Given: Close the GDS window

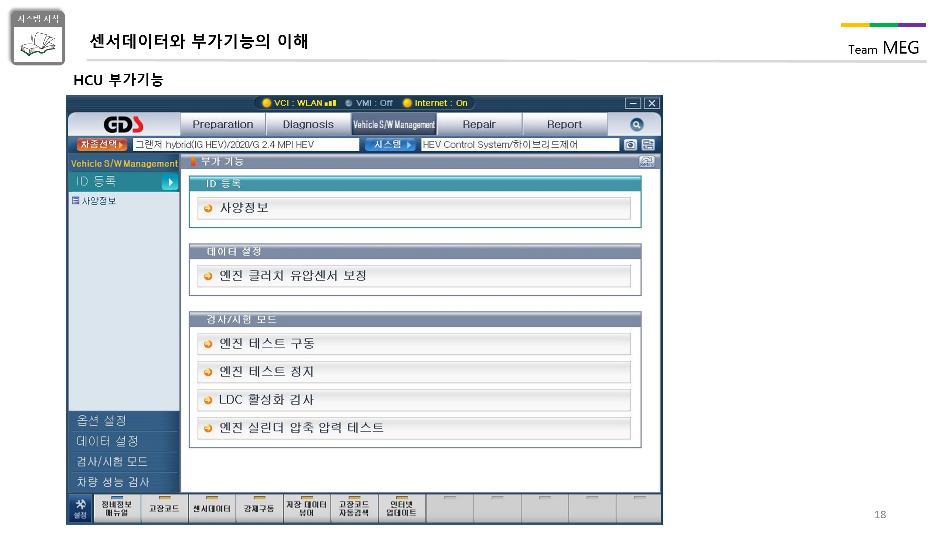Looking at the screenshot, I should pos(652,104).
